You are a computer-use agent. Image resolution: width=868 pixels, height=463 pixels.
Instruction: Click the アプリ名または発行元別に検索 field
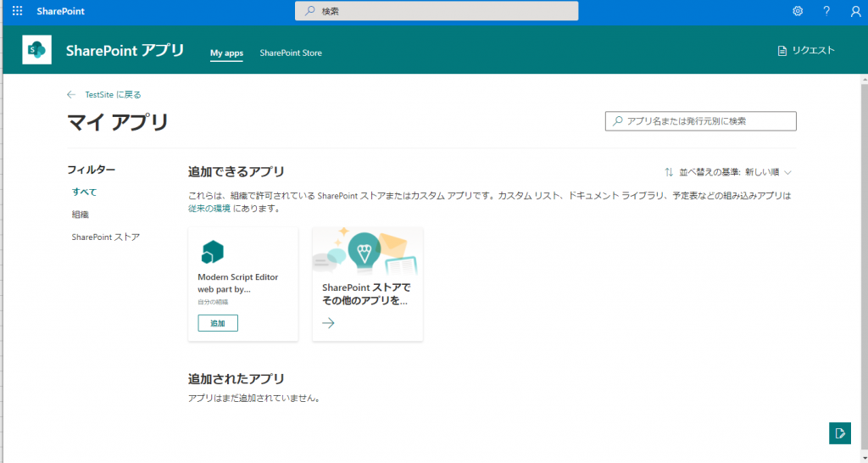[x=701, y=121]
